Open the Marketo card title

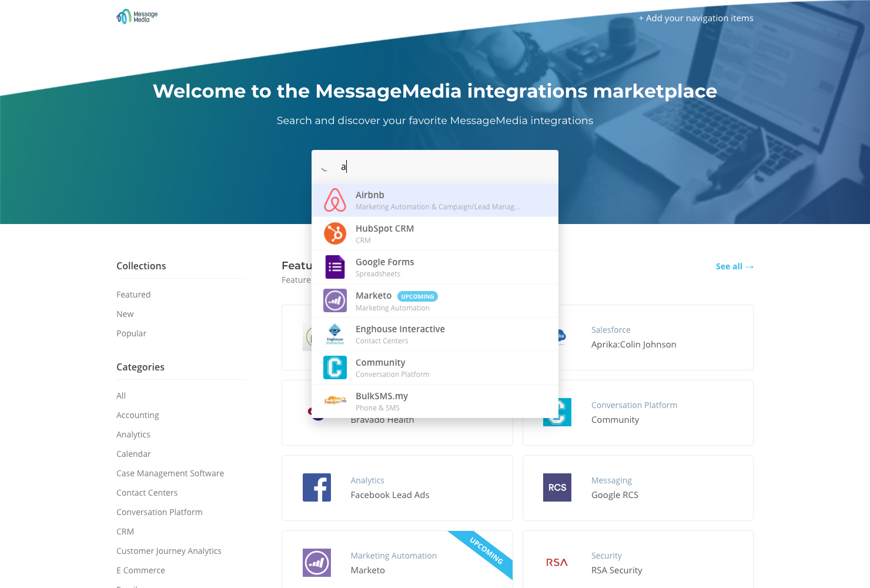coord(368,570)
